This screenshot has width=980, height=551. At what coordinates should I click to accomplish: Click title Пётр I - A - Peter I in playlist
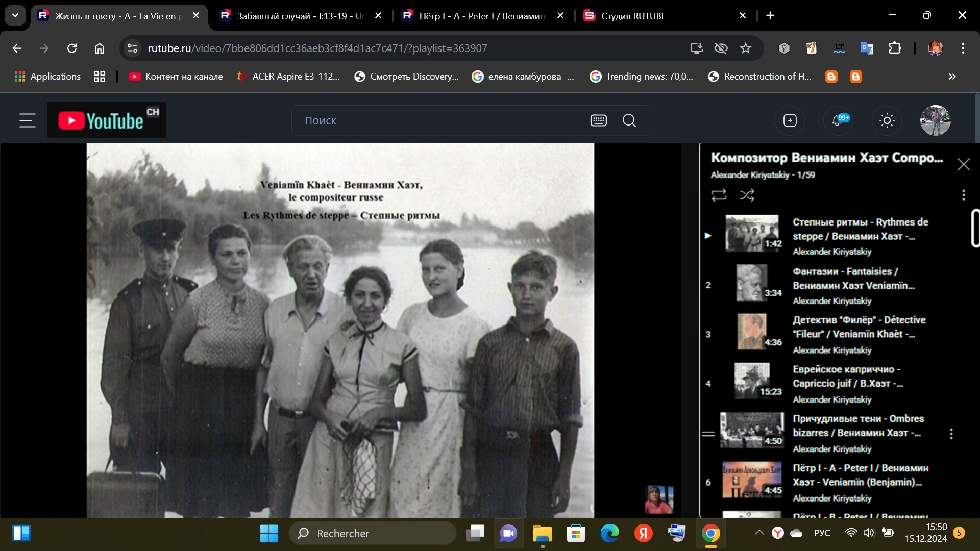[861, 475]
